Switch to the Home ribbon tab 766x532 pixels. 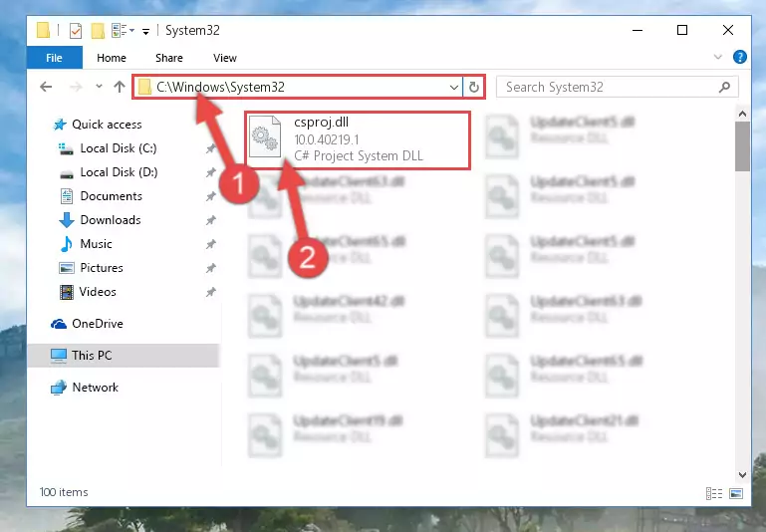(112, 58)
